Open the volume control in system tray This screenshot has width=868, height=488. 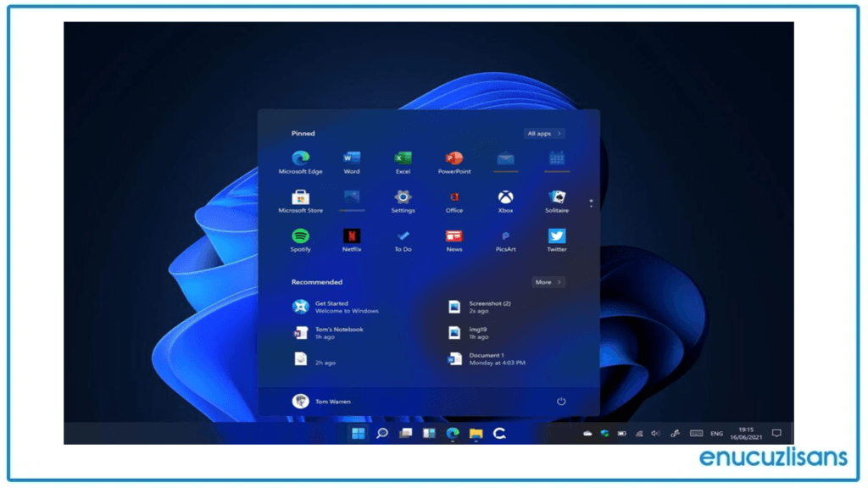(655, 433)
